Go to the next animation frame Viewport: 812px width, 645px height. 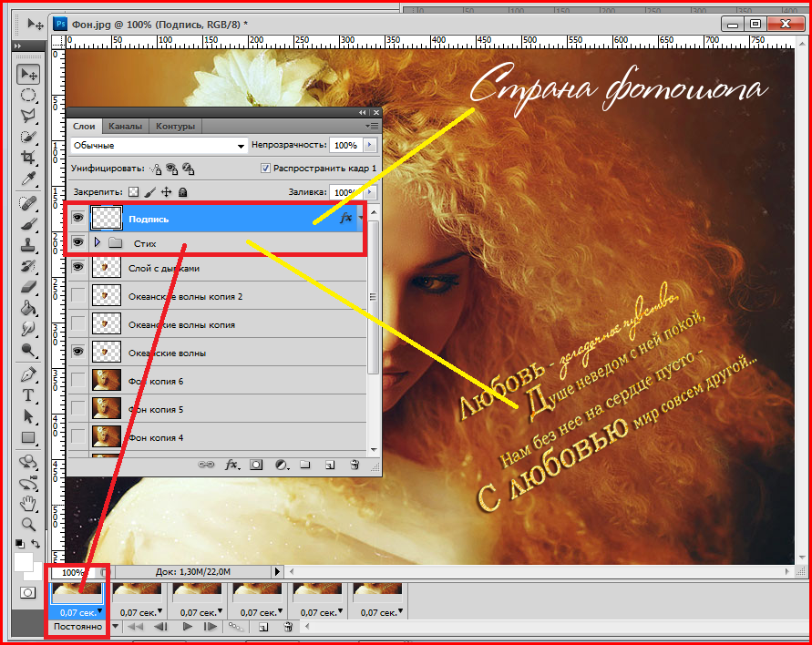211,627
